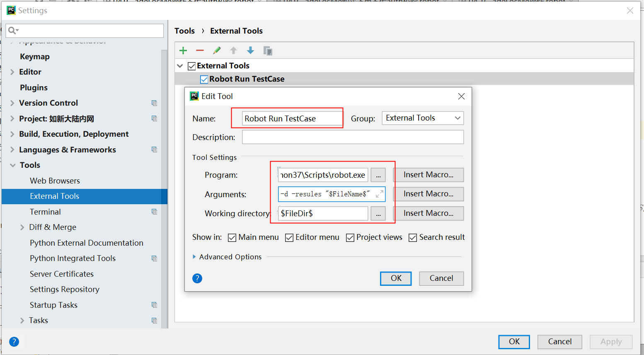
Task: Click Cancel in Edit Tool dialog
Action: (441, 278)
